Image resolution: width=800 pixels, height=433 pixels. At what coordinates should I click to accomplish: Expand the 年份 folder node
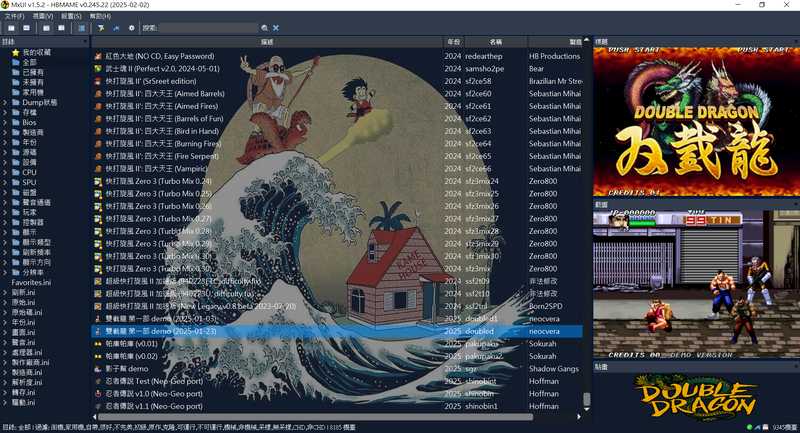pyautogui.click(x=5, y=142)
